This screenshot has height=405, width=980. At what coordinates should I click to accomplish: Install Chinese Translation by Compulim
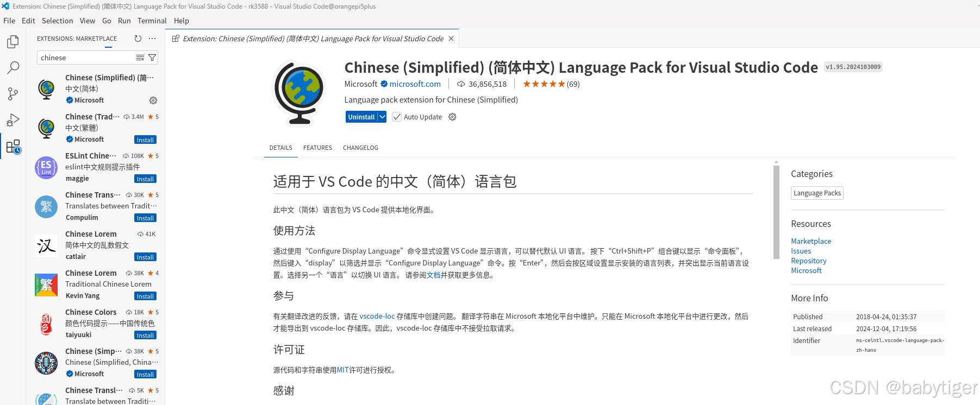(145, 218)
